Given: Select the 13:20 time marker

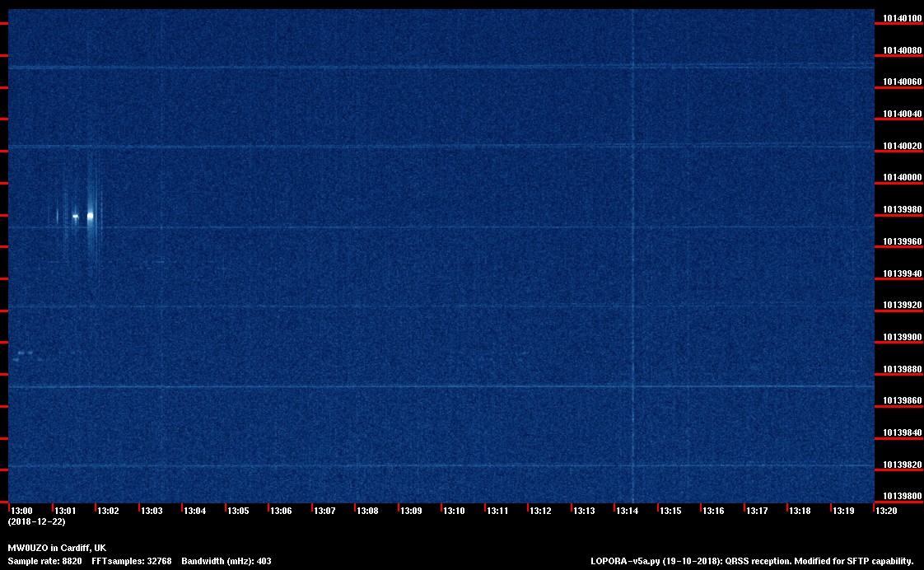Looking at the screenshot, I should coord(887,511).
